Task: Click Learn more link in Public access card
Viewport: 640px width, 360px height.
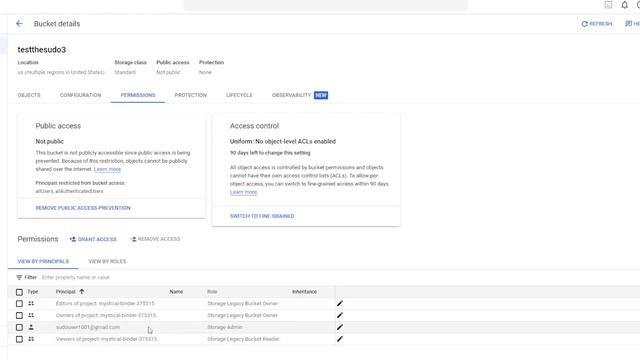Action: [x=107, y=169]
